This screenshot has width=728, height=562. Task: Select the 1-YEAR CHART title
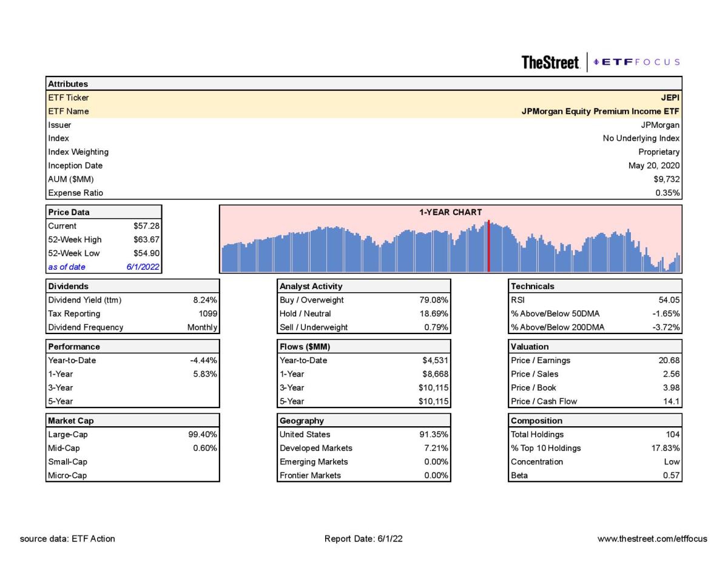450,212
